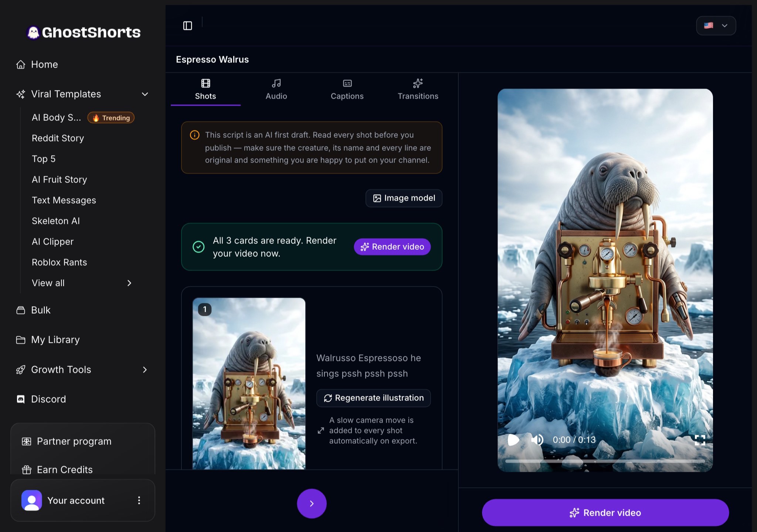
Task: Open My Library folder
Action: [x=48, y=340]
